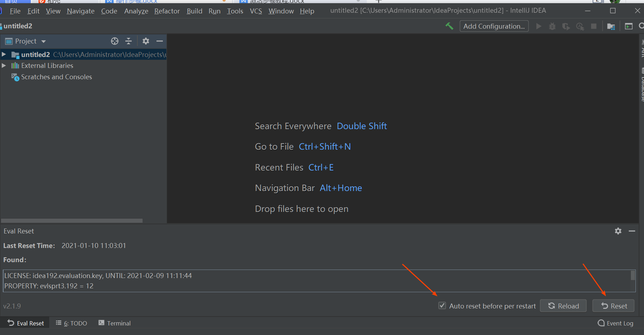The width and height of the screenshot is (644, 335).
Task: Open the Code menu
Action: (109, 11)
